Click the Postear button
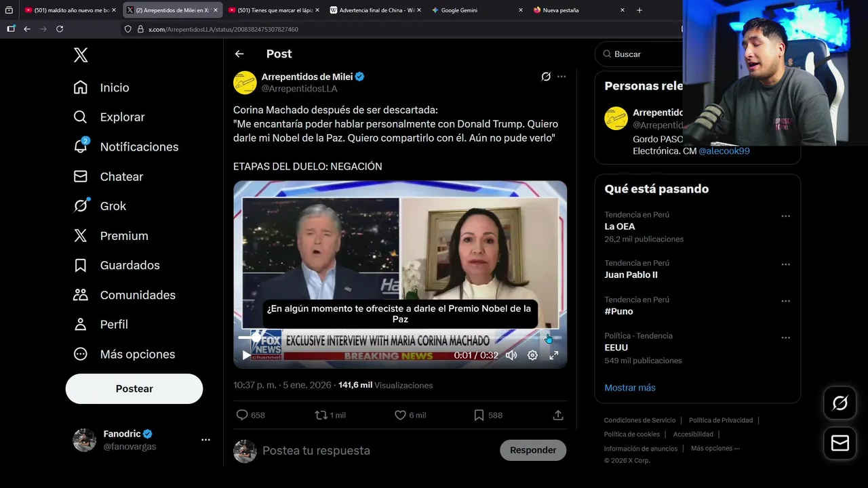Screen dimensions: 868x488 134,389
